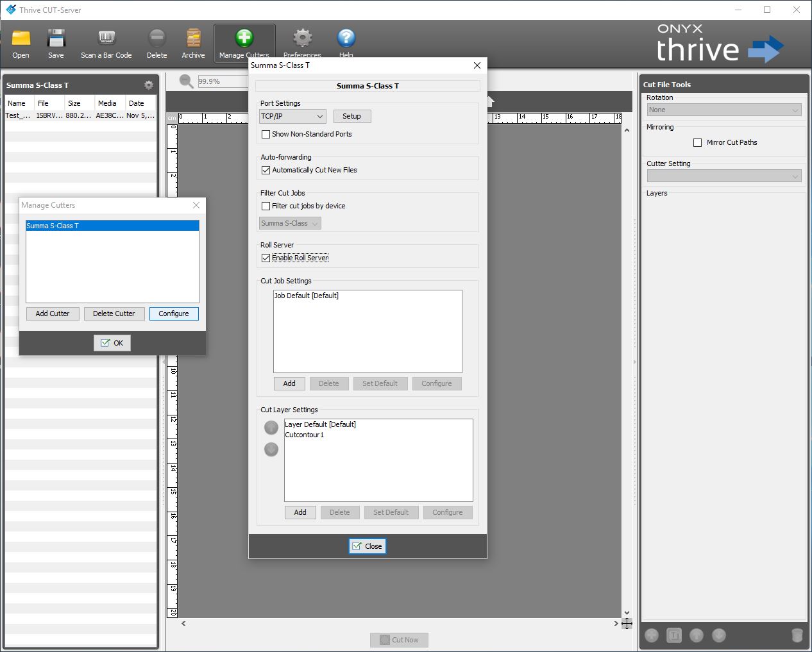Image resolution: width=812 pixels, height=652 pixels.
Task: Click the down arrow icon at Cut File Tools bottom
Action: pyautogui.click(x=719, y=635)
